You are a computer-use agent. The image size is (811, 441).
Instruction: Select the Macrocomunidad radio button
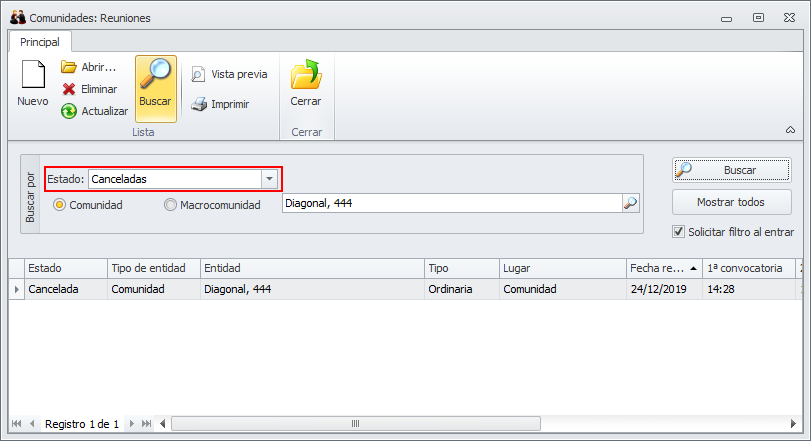[x=170, y=205]
